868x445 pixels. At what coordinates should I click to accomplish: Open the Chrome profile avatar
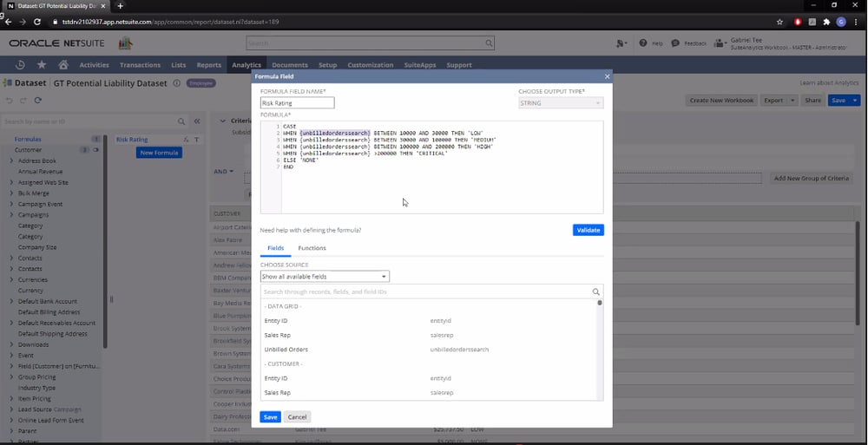click(x=841, y=23)
